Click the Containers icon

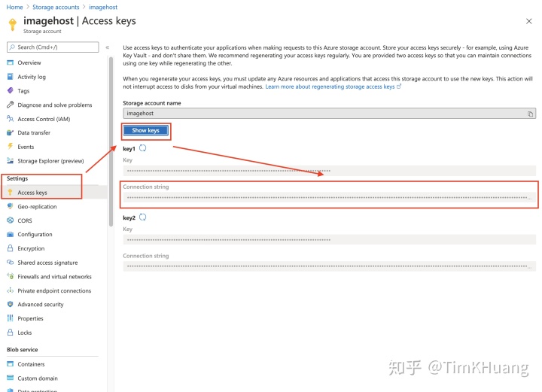pyautogui.click(x=11, y=364)
